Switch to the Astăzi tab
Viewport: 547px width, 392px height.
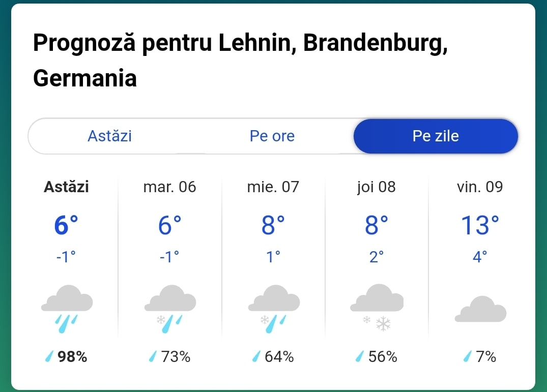pos(109,136)
